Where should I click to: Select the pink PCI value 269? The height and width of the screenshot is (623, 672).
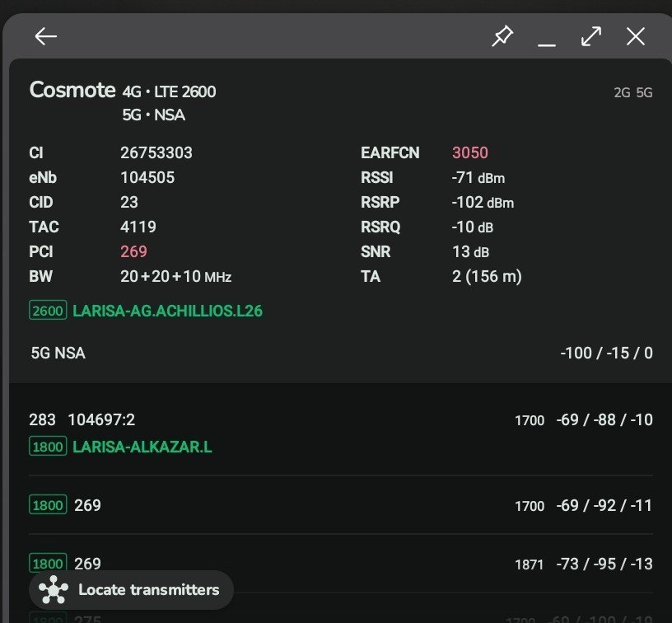(133, 251)
